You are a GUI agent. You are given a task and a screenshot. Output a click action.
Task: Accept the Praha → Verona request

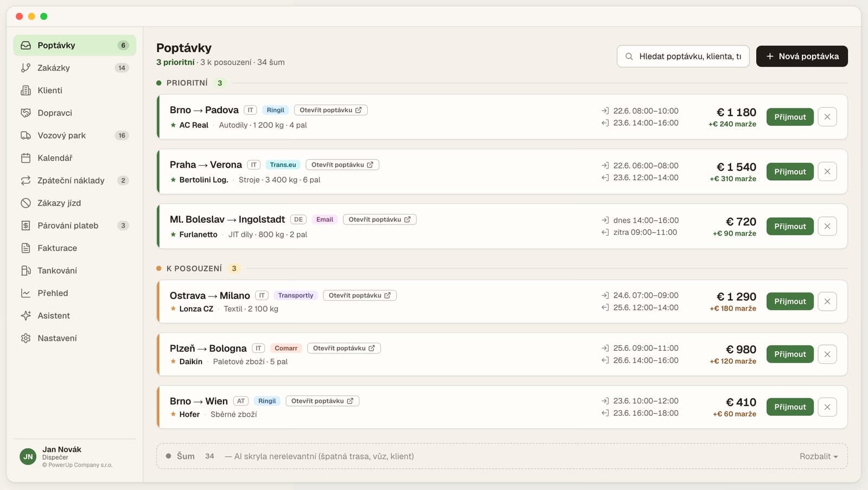coord(790,171)
